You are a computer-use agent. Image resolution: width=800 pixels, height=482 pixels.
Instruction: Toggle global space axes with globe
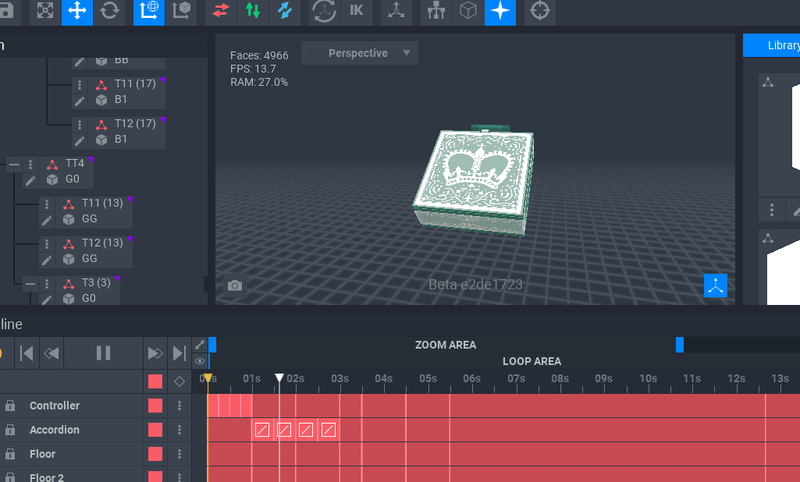tap(149, 11)
